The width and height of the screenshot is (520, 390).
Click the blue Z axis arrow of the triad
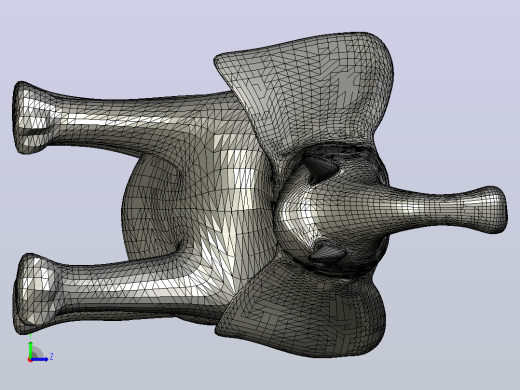coord(40,359)
